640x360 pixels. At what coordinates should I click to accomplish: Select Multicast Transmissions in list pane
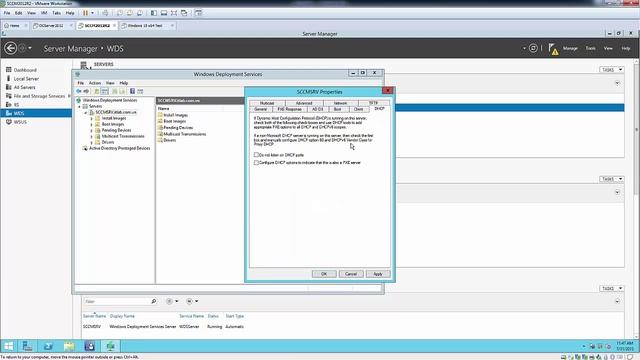pyautogui.click(x=184, y=134)
